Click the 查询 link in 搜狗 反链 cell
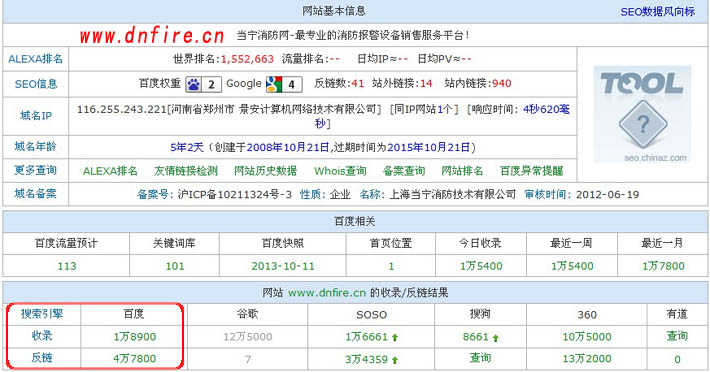This screenshot has height=372, width=710. click(480, 358)
